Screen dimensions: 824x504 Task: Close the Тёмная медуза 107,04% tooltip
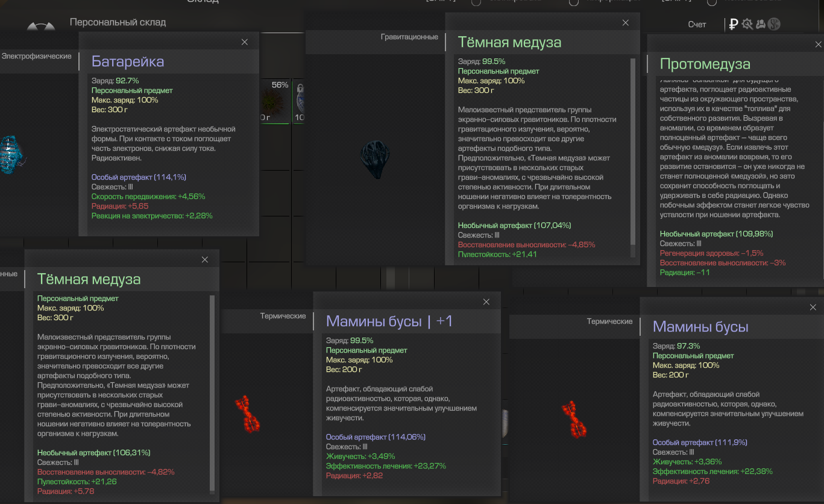coord(626,23)
